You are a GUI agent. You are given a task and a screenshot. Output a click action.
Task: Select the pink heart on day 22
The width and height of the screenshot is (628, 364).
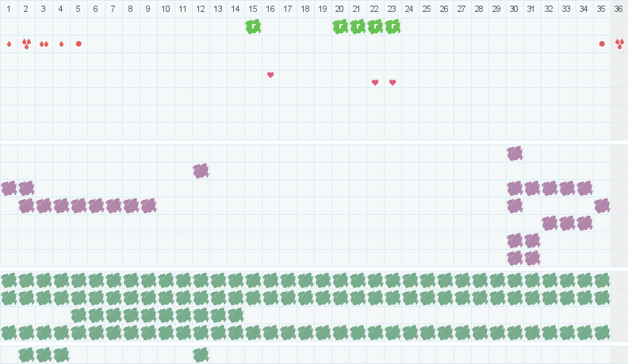(375, 82)
